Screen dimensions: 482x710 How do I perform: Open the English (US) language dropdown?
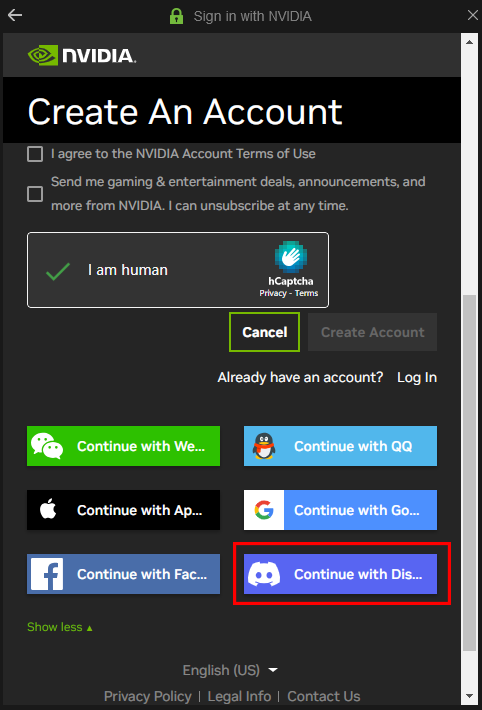230,670
